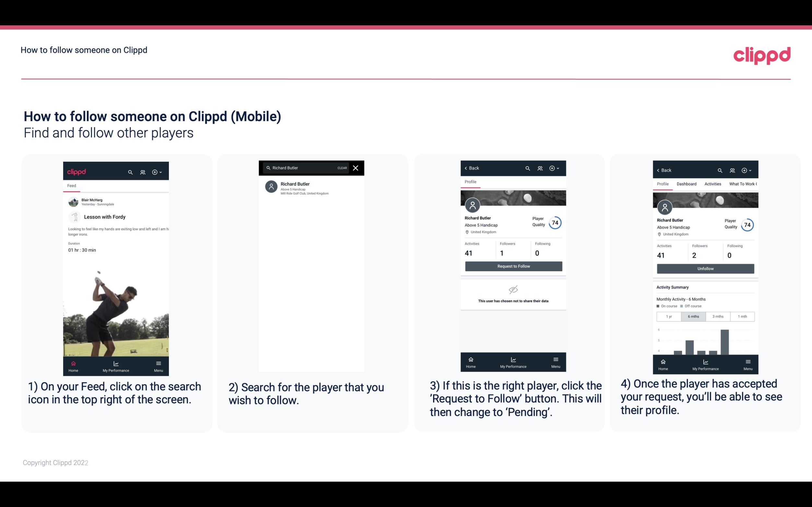Viewport: 812px width, 507px height.
Task: Click the Request to Follow button
Action: point(513,266)
